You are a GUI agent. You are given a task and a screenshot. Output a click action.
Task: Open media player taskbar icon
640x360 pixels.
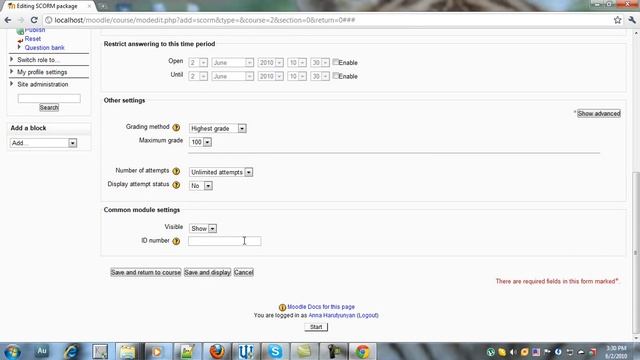coord(156,351)
